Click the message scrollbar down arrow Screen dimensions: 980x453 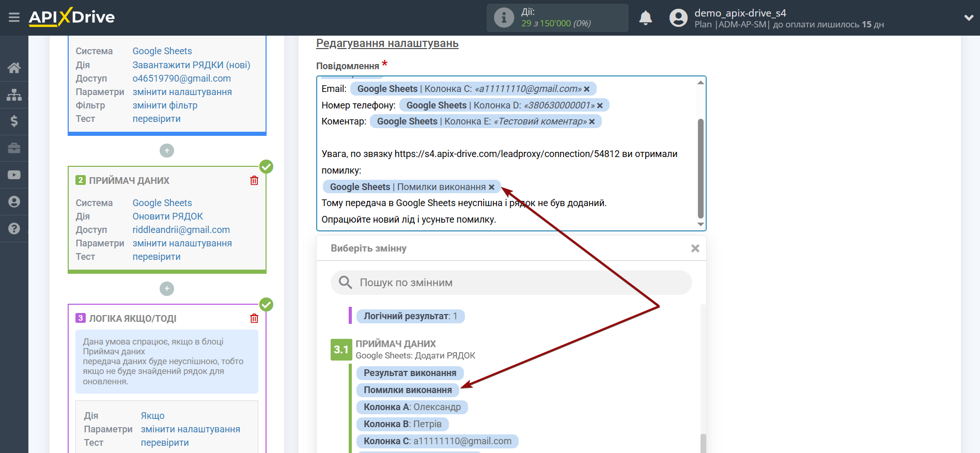tap(701, 224)
